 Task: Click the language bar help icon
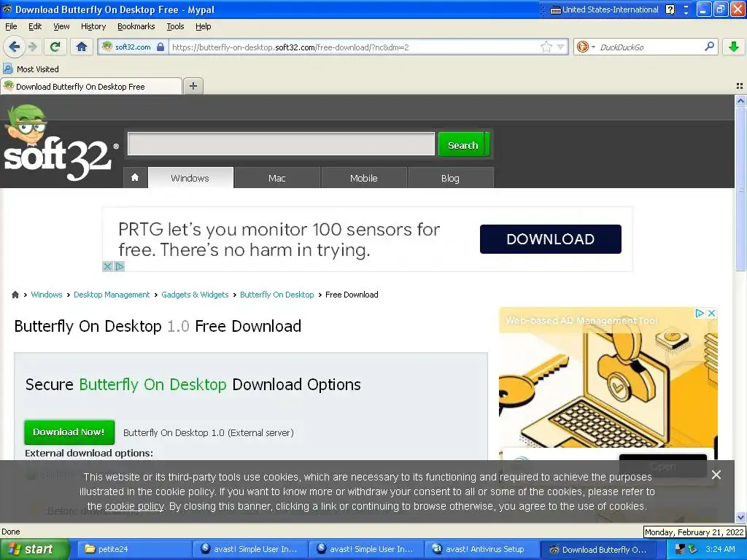tap(670, 9)
